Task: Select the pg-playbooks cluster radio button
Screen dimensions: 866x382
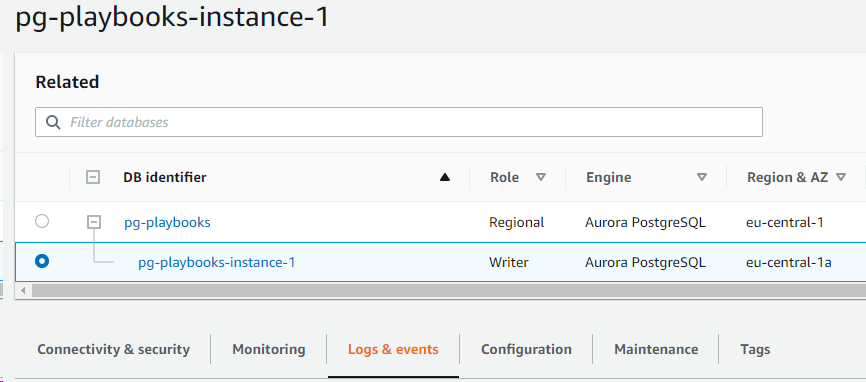Action: point(42,221)
